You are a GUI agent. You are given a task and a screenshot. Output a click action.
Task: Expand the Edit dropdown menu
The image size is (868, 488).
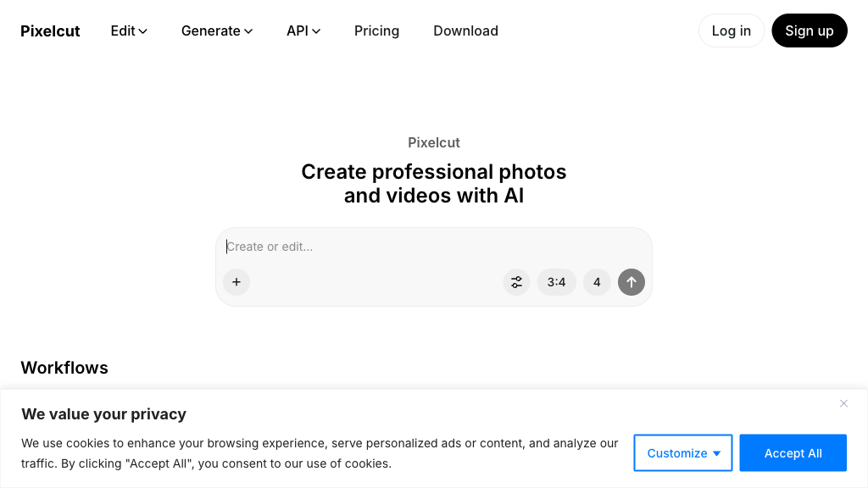coord(129,31)
